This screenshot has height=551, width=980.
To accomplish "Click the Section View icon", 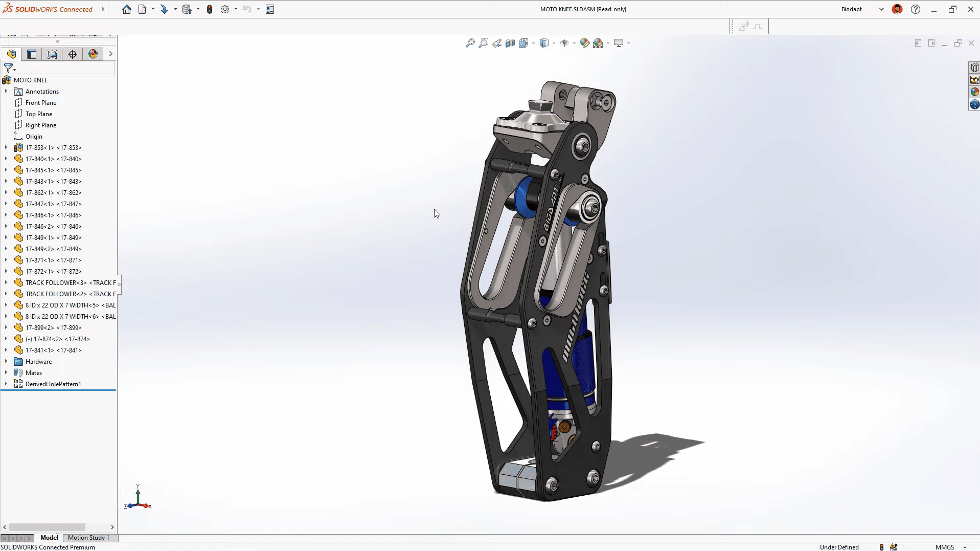I will coord(510,43).
